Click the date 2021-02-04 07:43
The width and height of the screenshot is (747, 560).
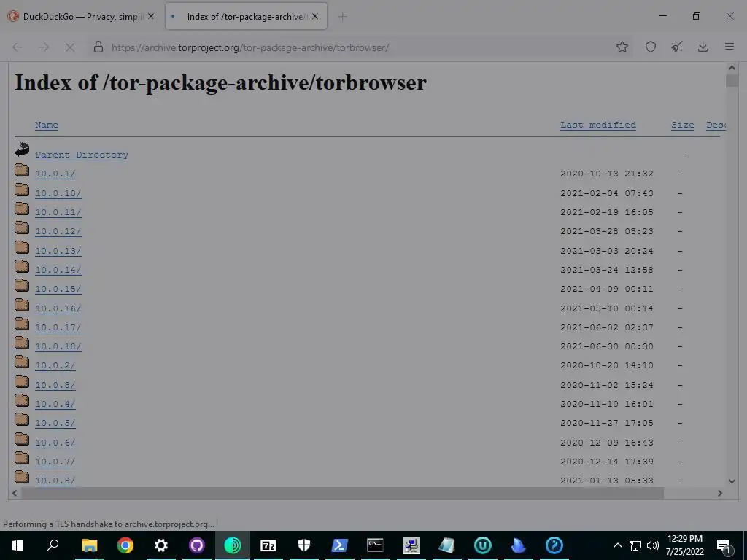(x=606, y=193)
